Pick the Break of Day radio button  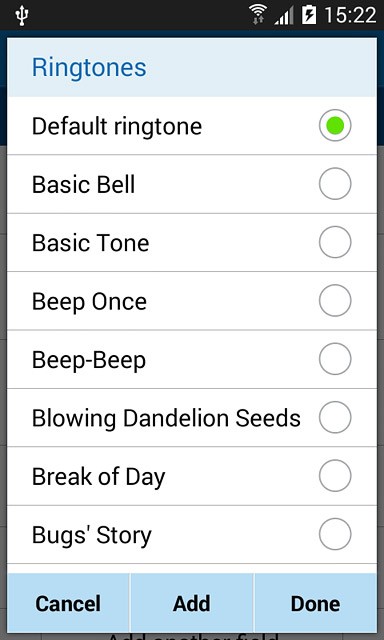[335, 476]
